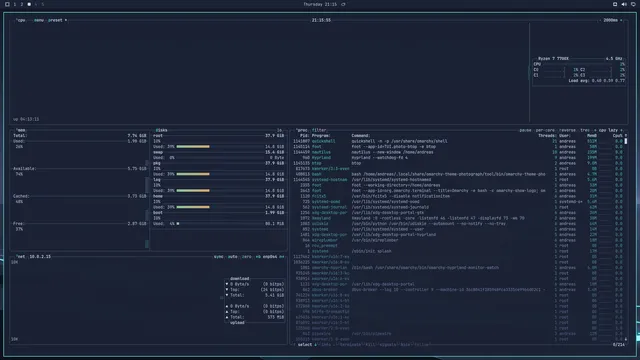This screenshot has height=360, width=640.
Task: Select the udiskie process row
Action: click(458, 224)
